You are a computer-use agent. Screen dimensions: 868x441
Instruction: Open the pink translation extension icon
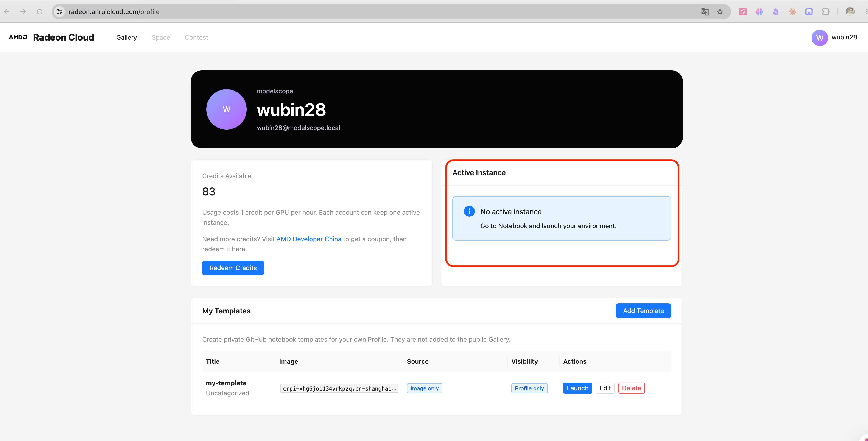pyautogui.click(x=743, y=12)
